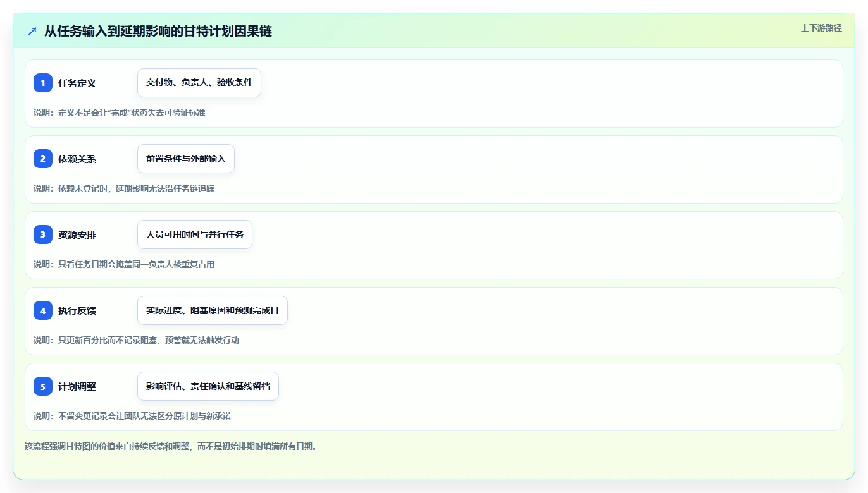Click the step 5 number badge
This screenshot has width=868, height=493.
tap(43, 386)
